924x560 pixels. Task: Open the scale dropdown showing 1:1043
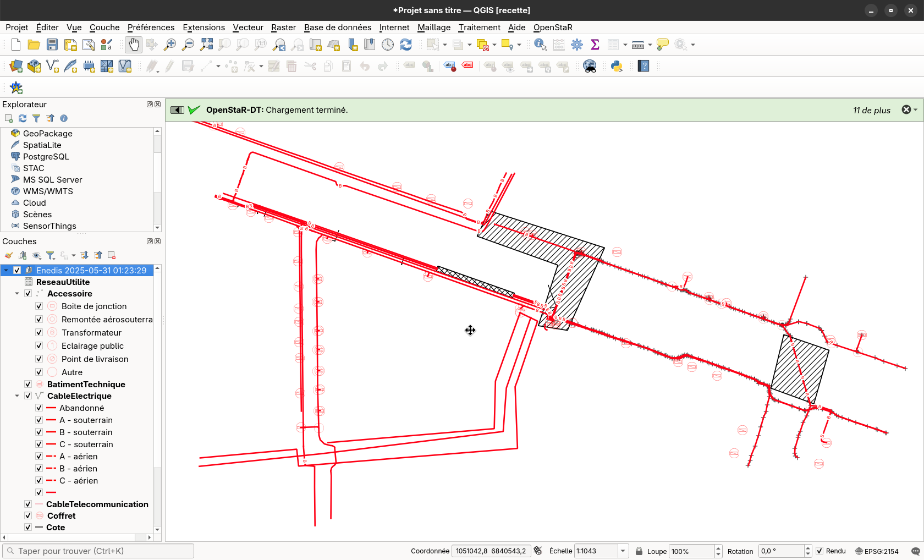click(x=623, y=551)
